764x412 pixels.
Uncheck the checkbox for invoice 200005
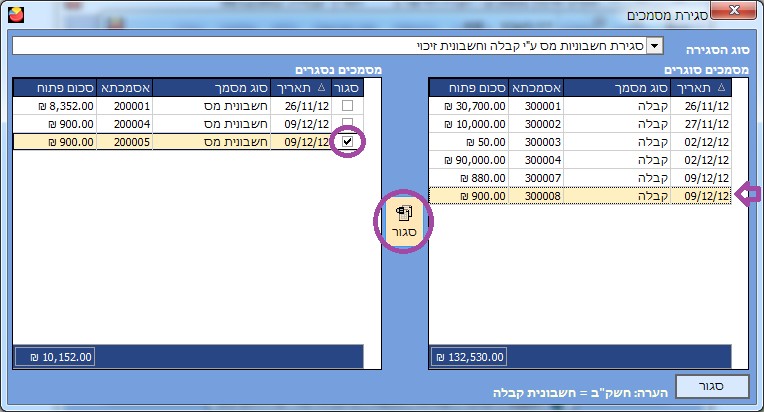(x=346, y=142)
